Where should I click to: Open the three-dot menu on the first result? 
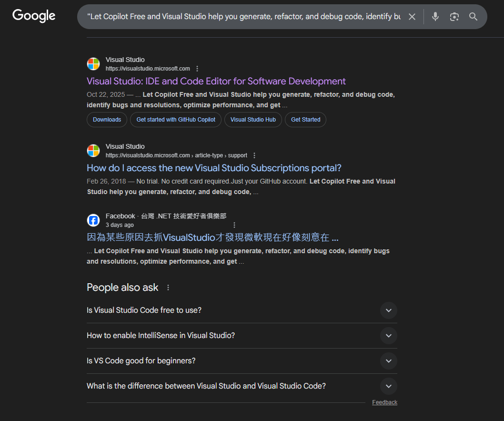tap(197, 68)
